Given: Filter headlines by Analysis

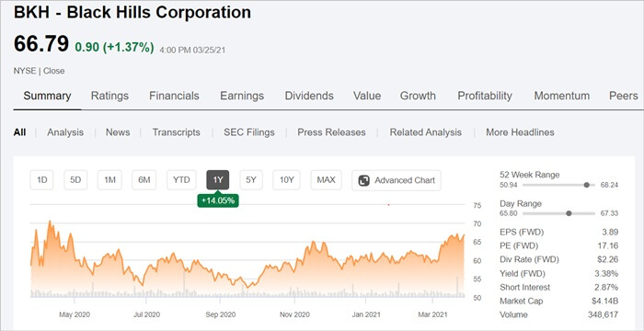Looking at the screenshot, I should coord(65,132).
